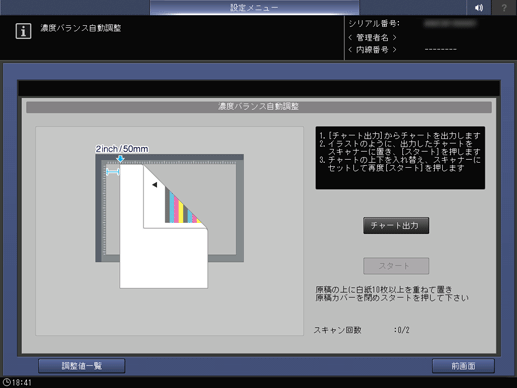Image resolution: width=517 pixels, height=388 pixels.
Task: Click the black triangle mark on the chart
Action: (x=155, y=185)
